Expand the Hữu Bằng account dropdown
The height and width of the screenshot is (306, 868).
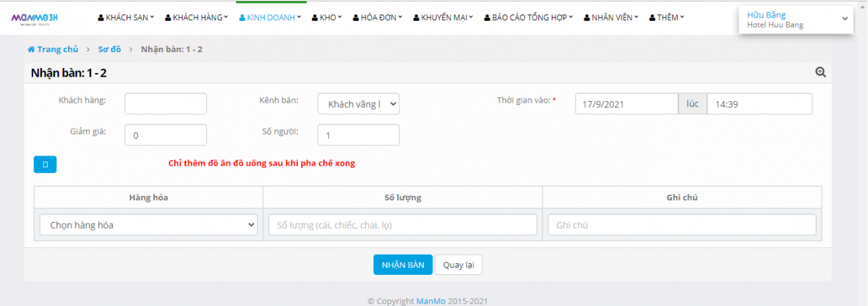[x=795, y=20]
